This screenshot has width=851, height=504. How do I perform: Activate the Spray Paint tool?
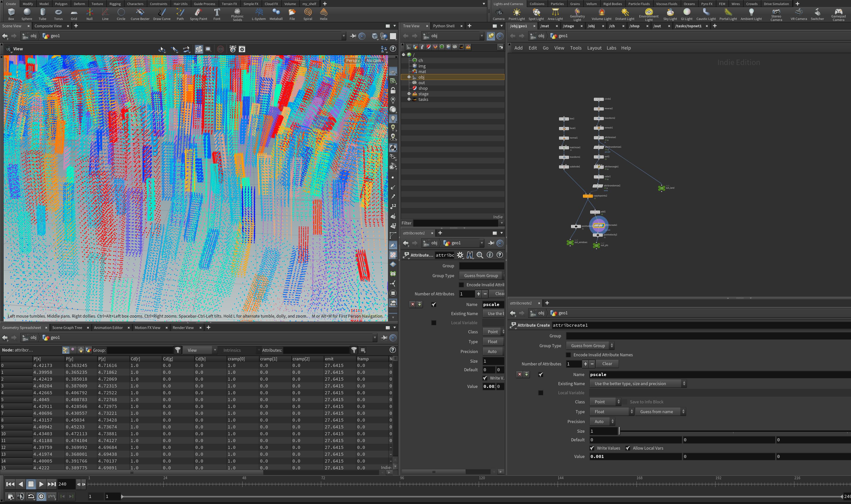(x=198, y=14)
